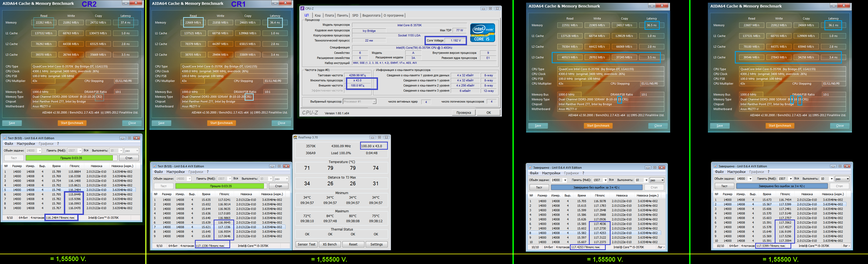Click Close in AIDA64 window with 36.5 ns latency
Screen dimensions: 868x264
coord(658,126)
